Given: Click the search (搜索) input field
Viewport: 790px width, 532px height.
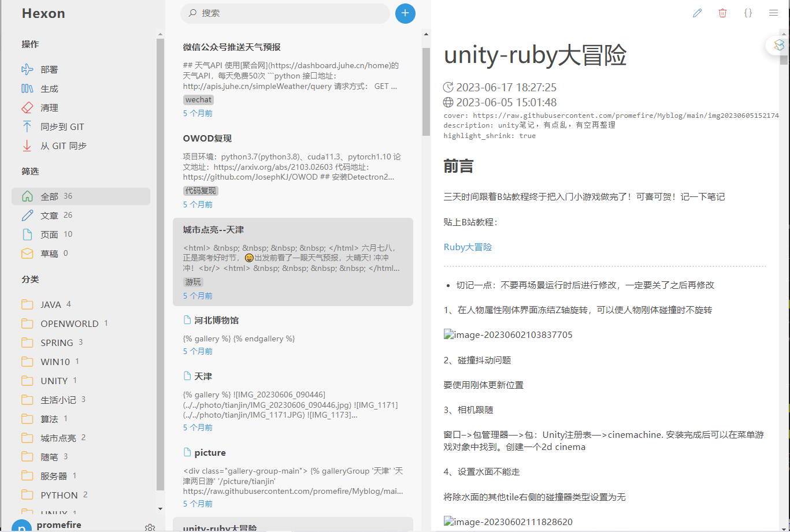Looking at the screenshot, I should coord(285,13).
